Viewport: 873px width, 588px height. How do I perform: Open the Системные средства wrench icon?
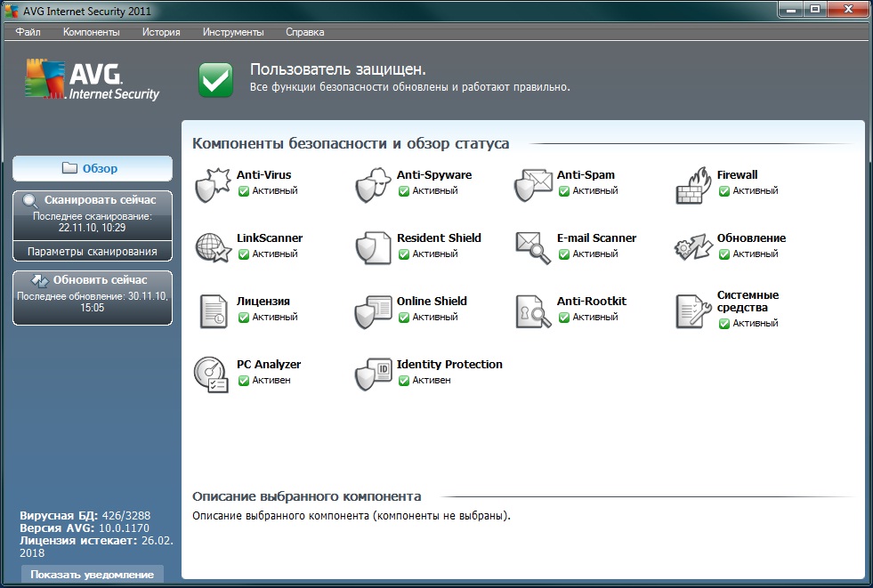[x=693, y=311]
